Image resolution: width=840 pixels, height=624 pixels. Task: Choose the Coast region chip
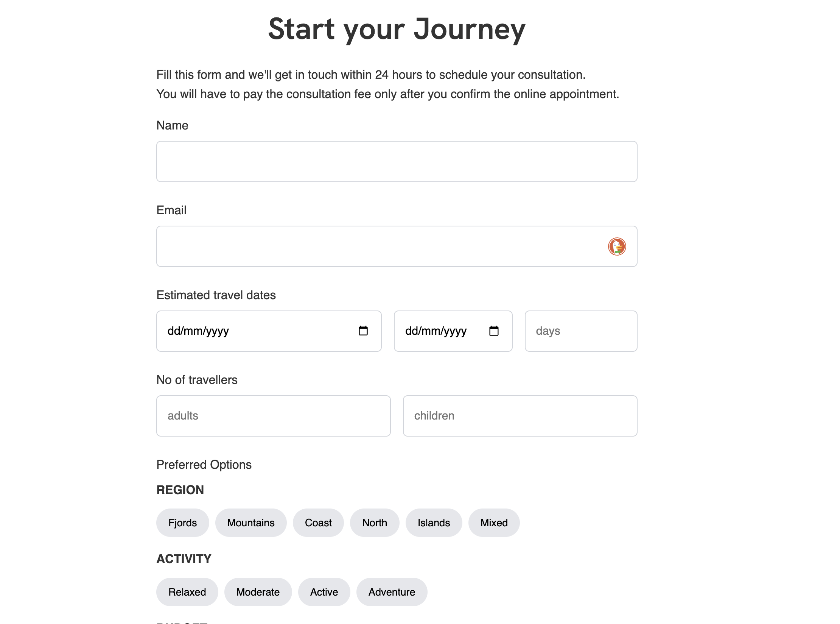(318, 523)
